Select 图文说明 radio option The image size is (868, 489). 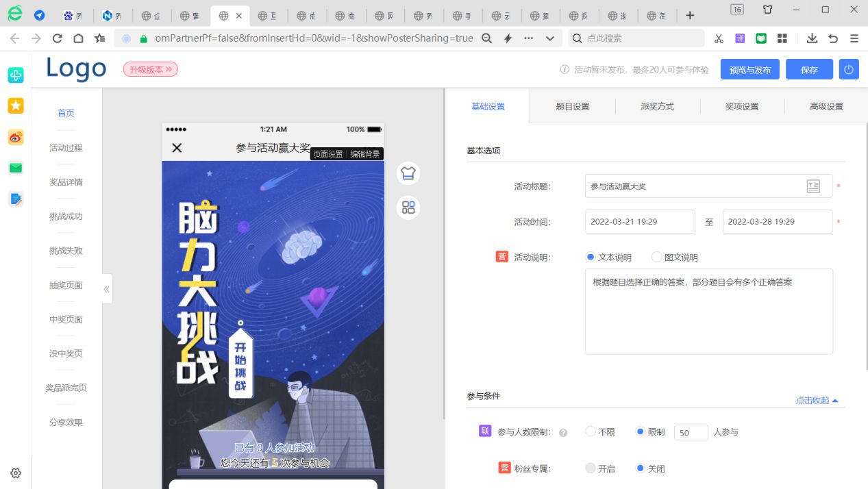tap(656, 258)
